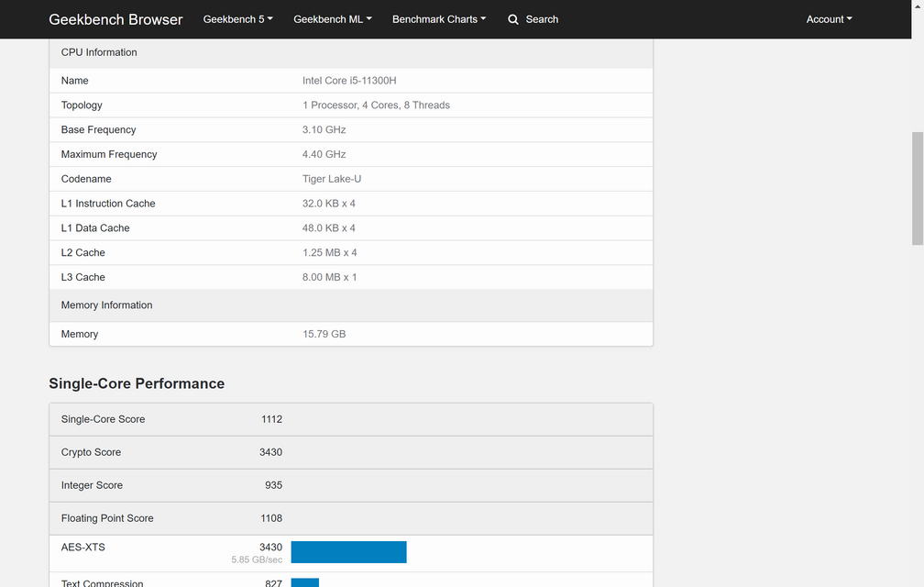Image resolution: width=924 pixels, height=587 pixels.
Task: Open the Geekbench 5 dropdown menu
Action: point(237,19)
